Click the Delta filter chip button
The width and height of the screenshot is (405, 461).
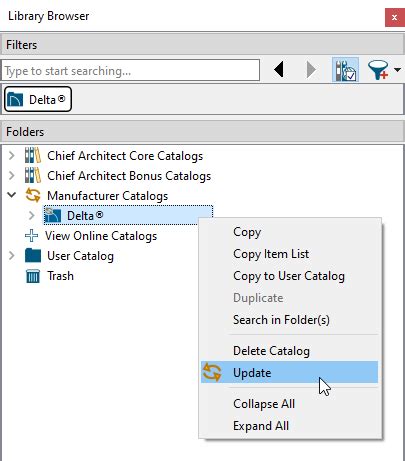point(38,99)
